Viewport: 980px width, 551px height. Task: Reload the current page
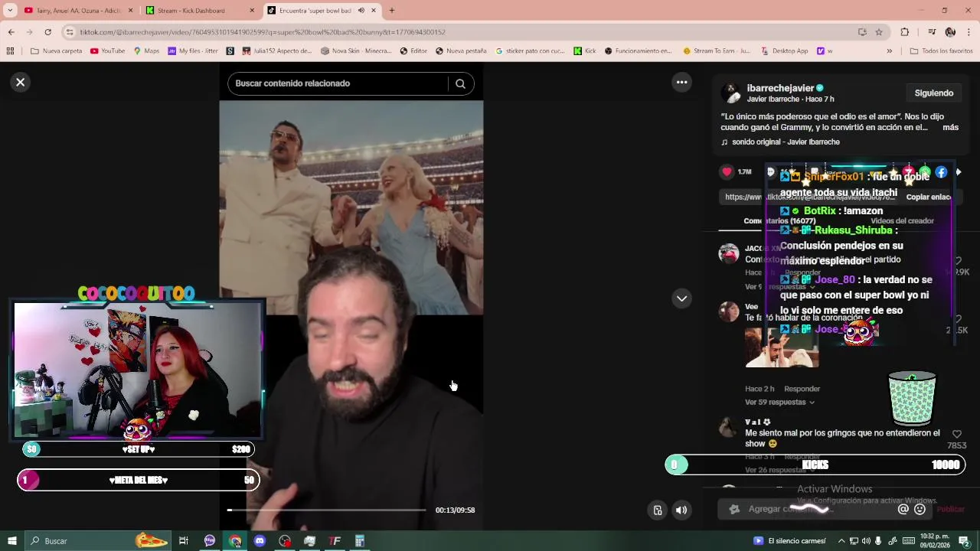pos(47,32)
